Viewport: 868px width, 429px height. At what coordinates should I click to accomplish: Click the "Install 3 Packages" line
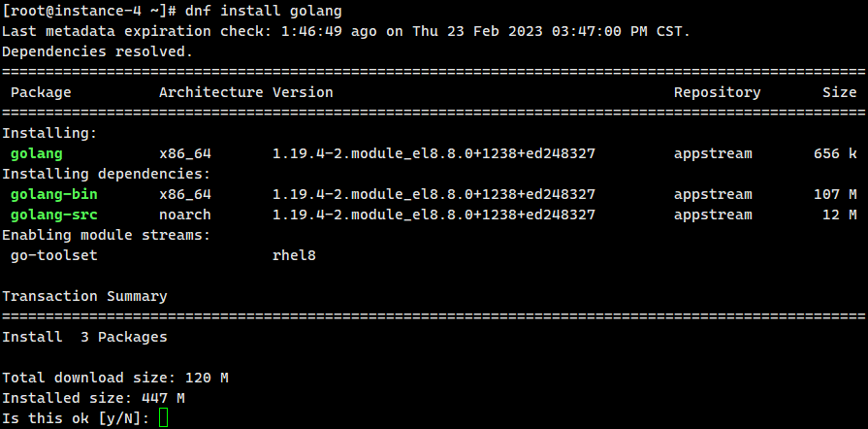tap(84, 337)
